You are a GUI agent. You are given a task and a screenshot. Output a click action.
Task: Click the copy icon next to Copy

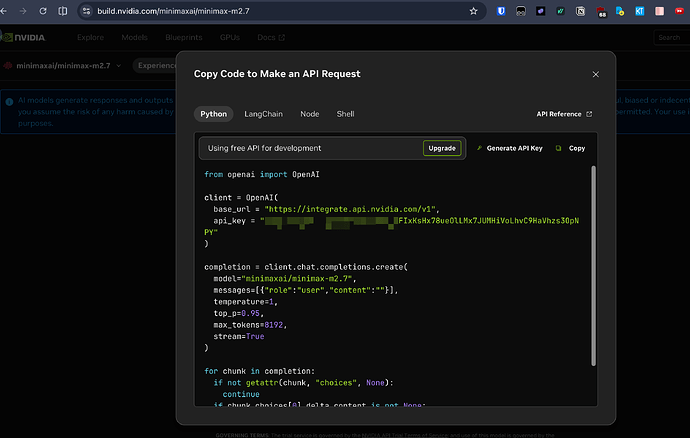[558, 148]
